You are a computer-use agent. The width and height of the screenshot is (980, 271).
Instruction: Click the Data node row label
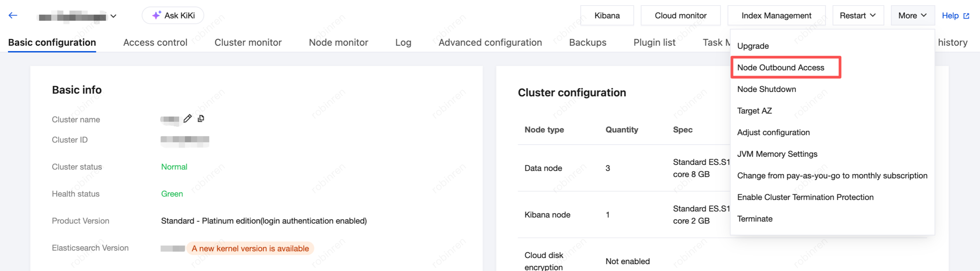tap(543, 168)
